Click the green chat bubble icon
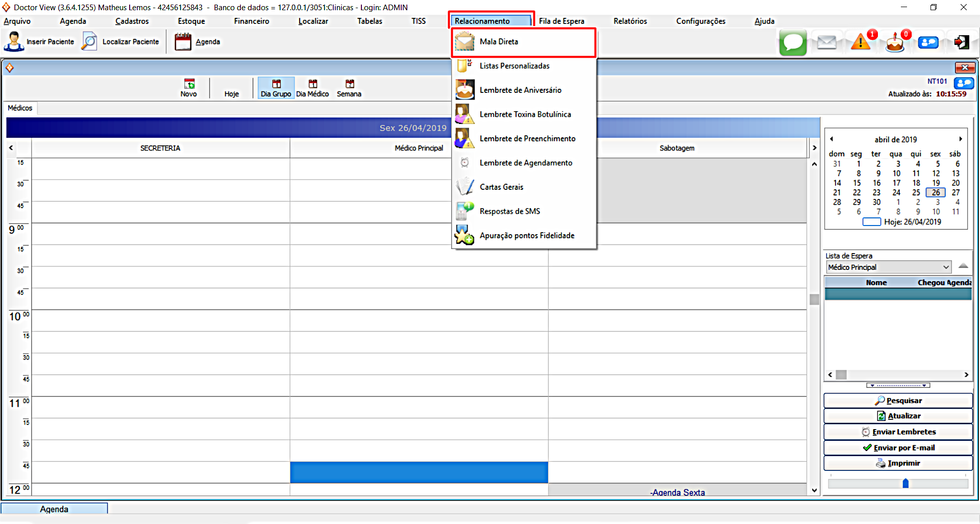This screenshot has width=980, height=524. 793,42
